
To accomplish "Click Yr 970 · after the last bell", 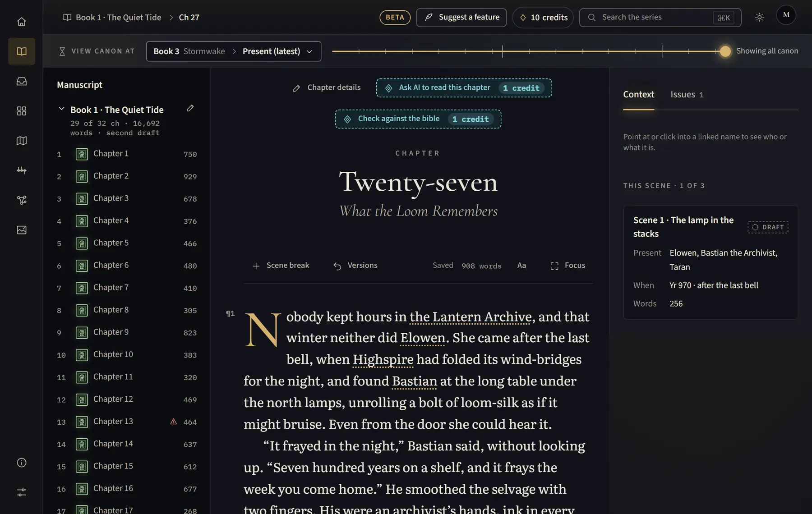I will point(714,285).
